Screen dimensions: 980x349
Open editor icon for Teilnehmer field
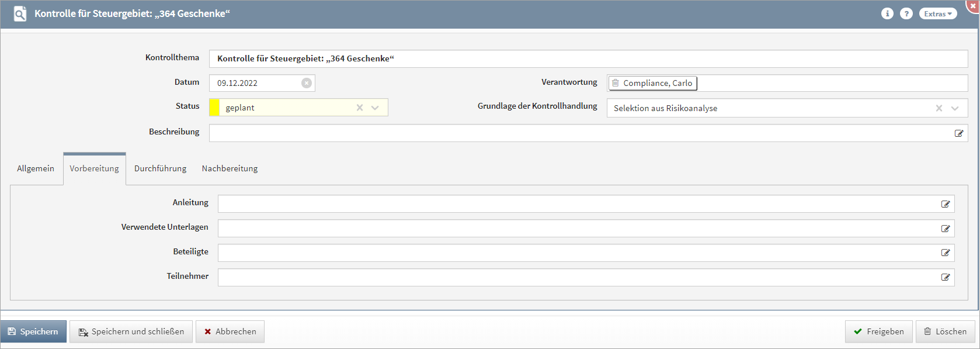(945, 277)
